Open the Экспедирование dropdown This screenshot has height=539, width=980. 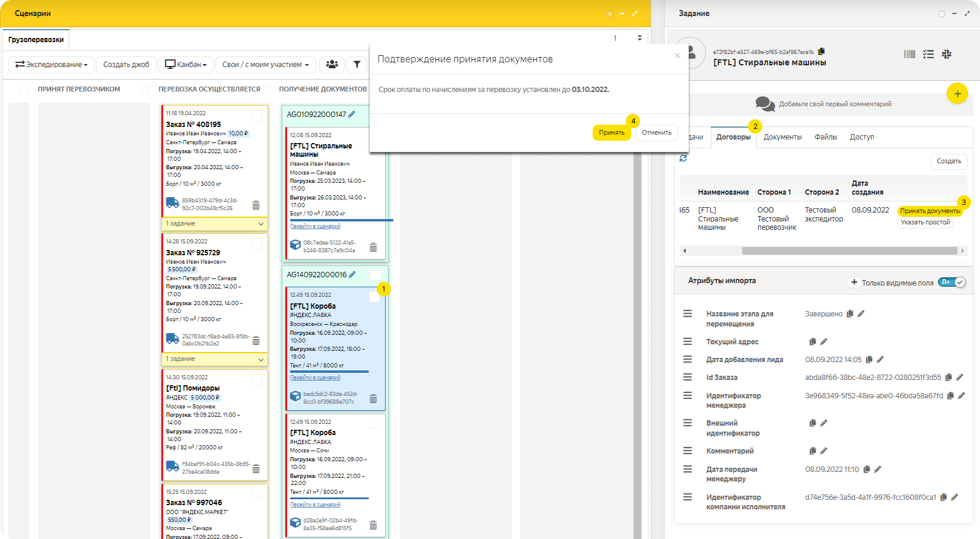coord(52,65)
